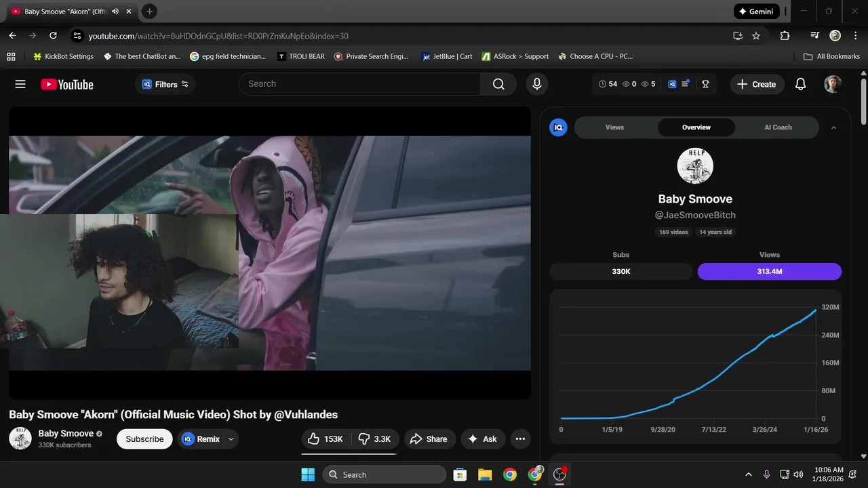The height and width of the screenshot is (488, 868).
Task: Open YouTube notifications bell
Action: pyautogui.click(x=800, y=84)
